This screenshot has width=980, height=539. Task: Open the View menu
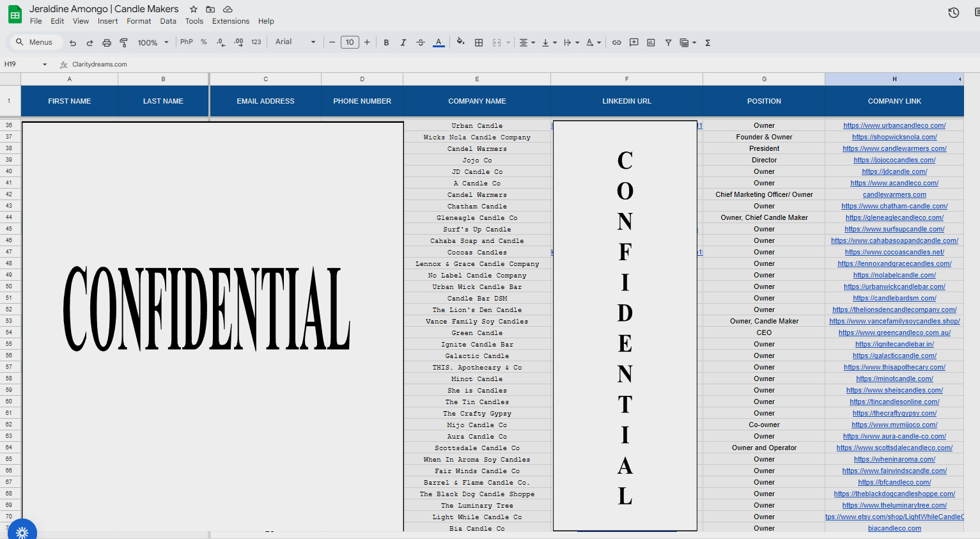pos(81,21)
